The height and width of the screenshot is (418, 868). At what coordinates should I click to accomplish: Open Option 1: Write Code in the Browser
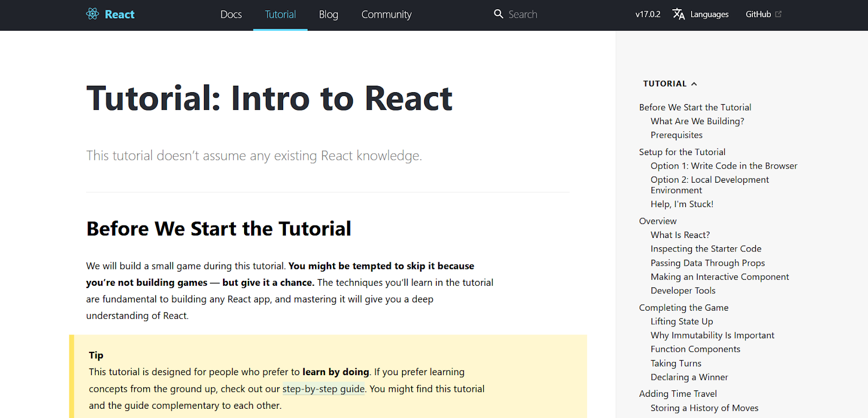tap(724, 166)
